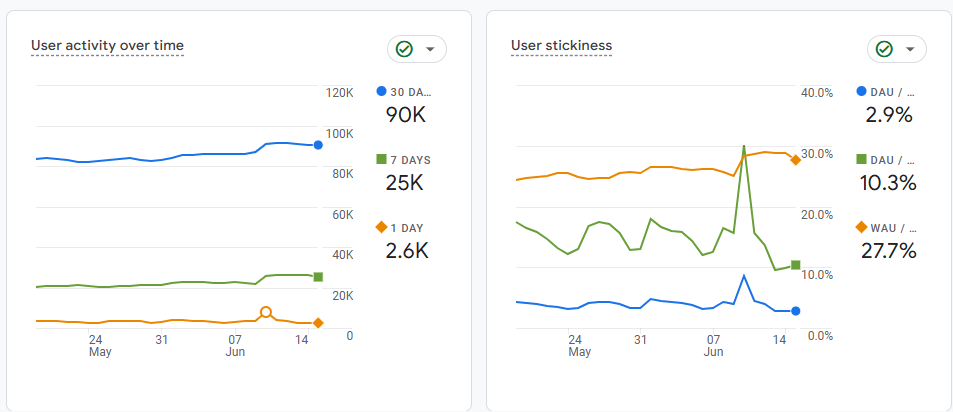This screenshot has width=953, height=412.
Task: Expand dropdown arrow on User stickiness card
Action: point(910,49)
